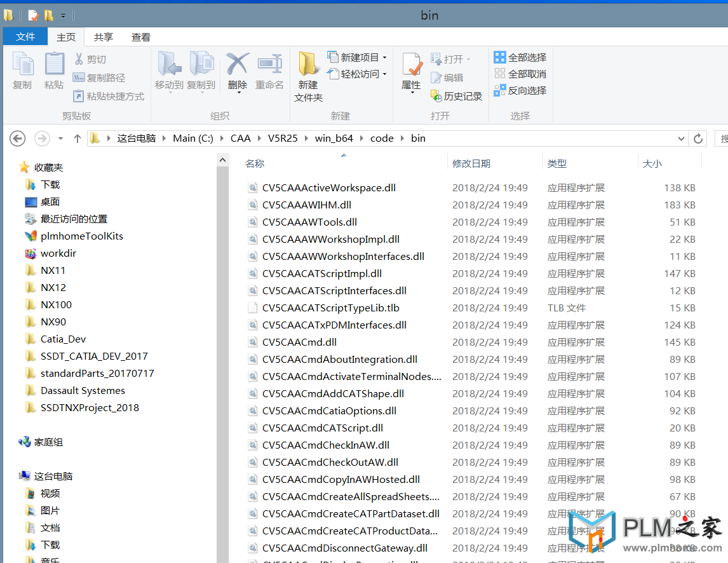The width and height of the screenshot is (728, 563).
Task: Open Recent places (最近访问的位置)
Action: coord(73,219)
